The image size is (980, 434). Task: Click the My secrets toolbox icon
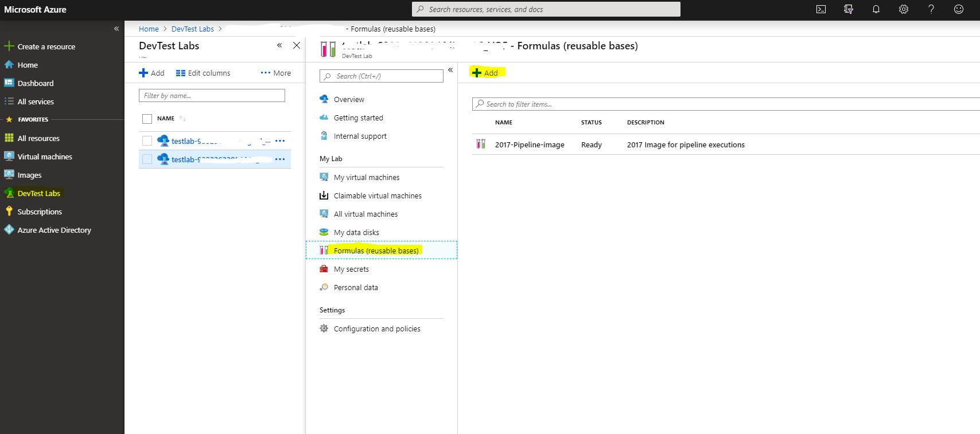click(x=324, y=269)
